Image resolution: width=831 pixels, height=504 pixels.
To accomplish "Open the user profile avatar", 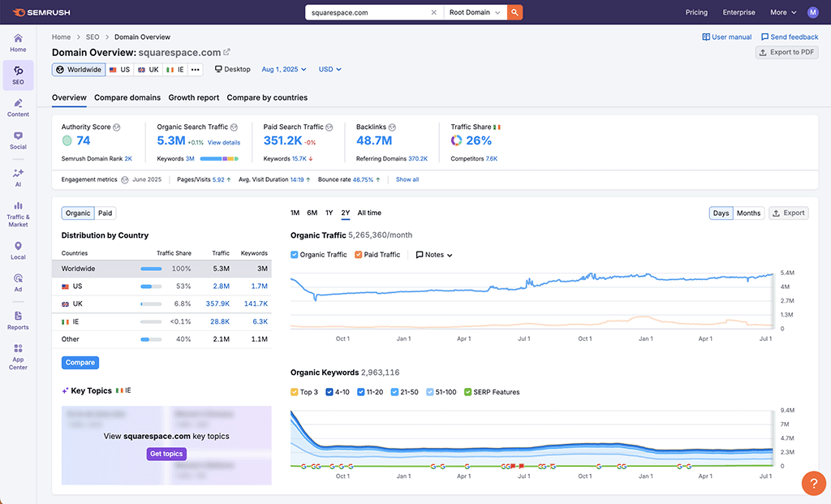I will click(812, 12).
